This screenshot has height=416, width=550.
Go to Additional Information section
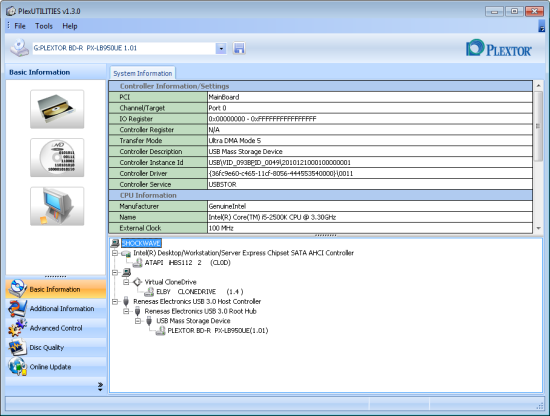(56, 309)
